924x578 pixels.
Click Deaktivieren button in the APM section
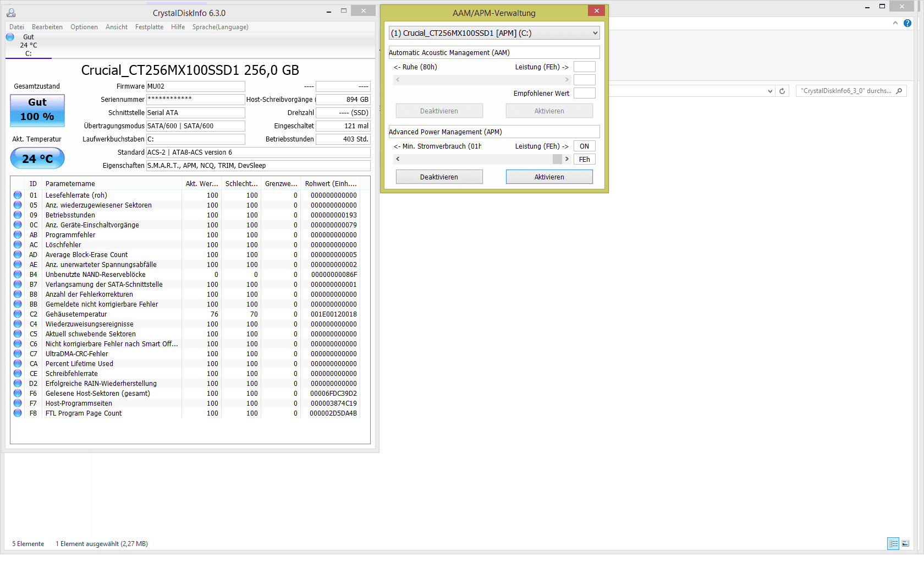coord(439,177)
